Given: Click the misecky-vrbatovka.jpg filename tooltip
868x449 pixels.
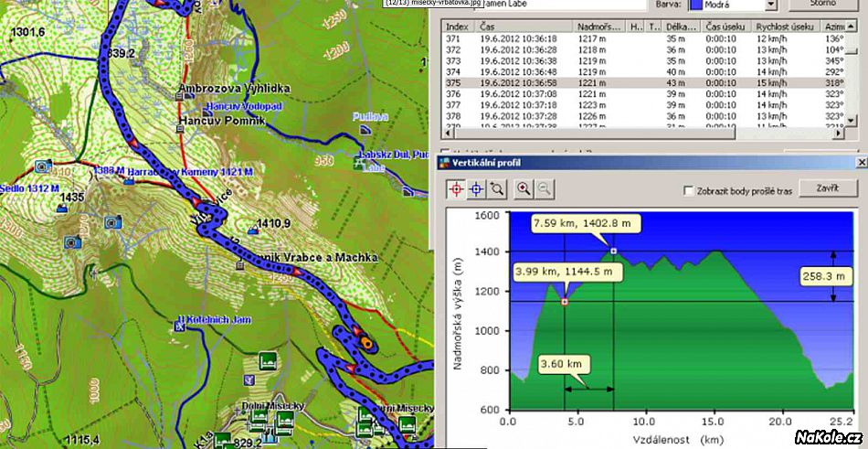Looking at the screenshot, I should (434, 3).
